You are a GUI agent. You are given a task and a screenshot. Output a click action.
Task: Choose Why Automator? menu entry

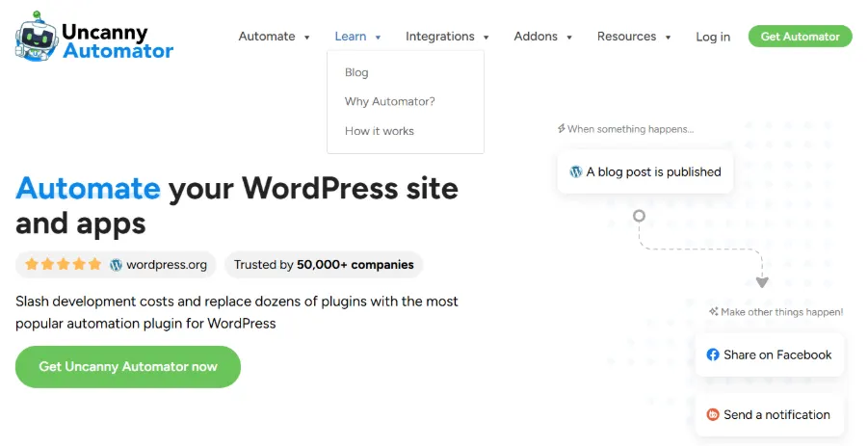(389, 101)
